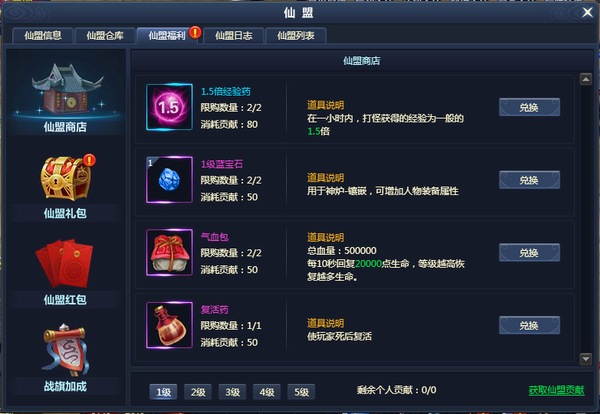Click the 1级蓝宝石 gem icon

pyautogui.click(x=169, y=179)
